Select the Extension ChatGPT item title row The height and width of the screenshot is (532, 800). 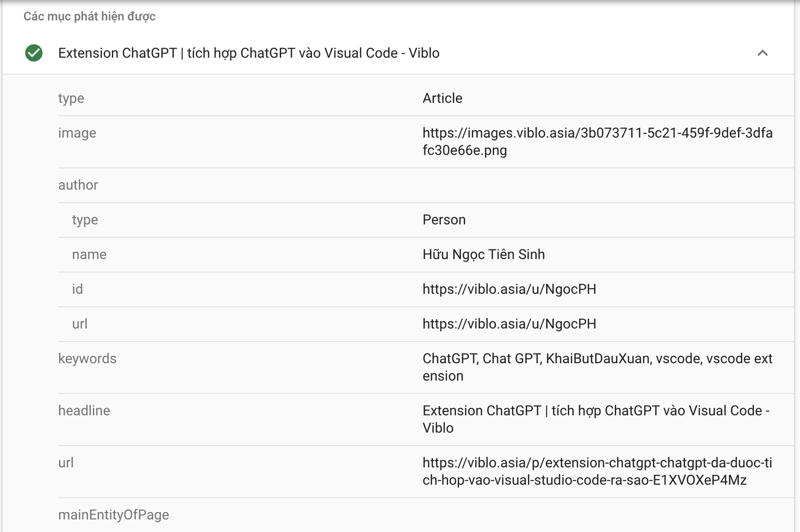[x=249, y=53]
